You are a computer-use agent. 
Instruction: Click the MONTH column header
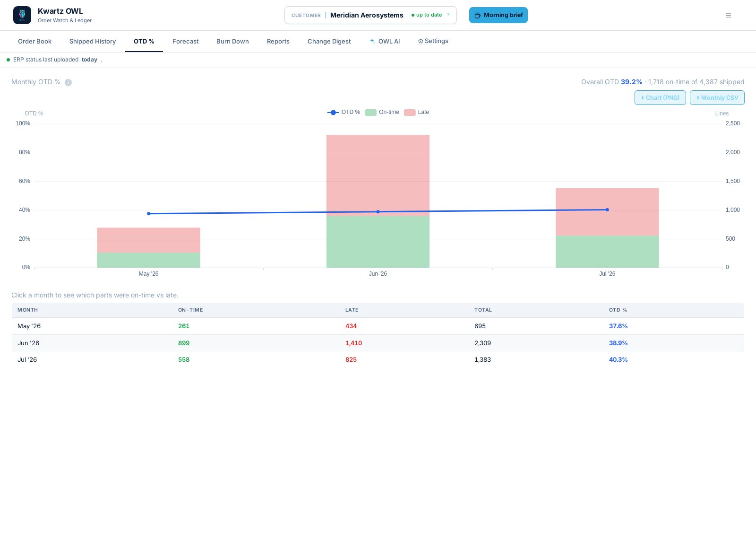click(27, 310)
